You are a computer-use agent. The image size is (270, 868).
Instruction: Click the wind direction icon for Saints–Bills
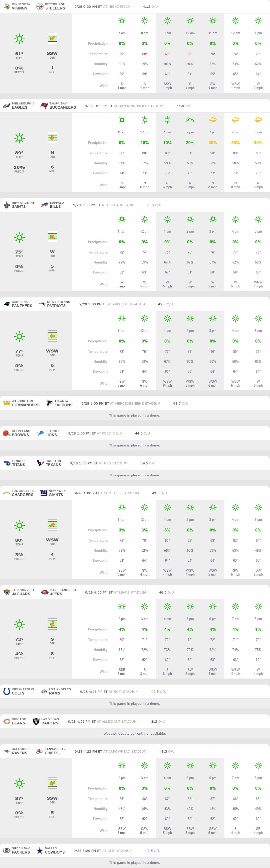pyautogui.click(x=52, y=237)
